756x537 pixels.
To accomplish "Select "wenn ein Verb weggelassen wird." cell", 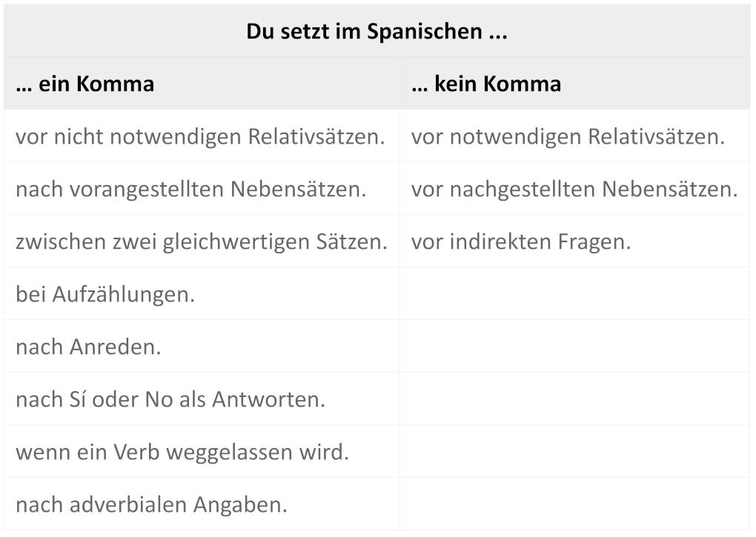I will (x=182, y=453).
